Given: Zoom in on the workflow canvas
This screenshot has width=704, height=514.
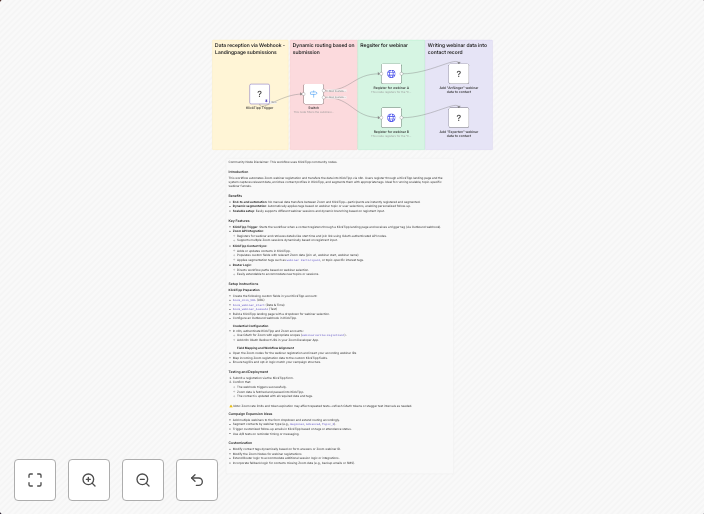Looking at the screenshot, I should (89, 480).
